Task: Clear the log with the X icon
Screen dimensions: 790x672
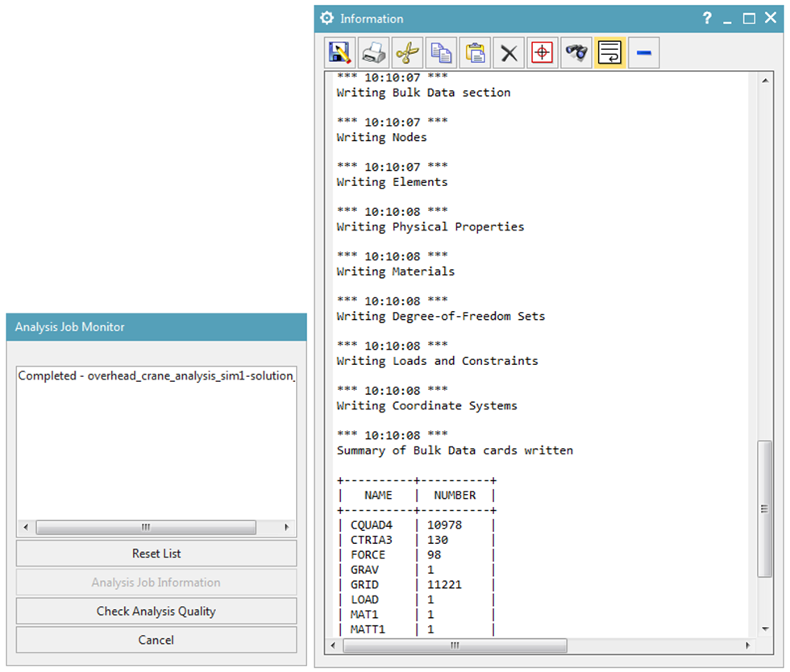Action: click(509, 52)
